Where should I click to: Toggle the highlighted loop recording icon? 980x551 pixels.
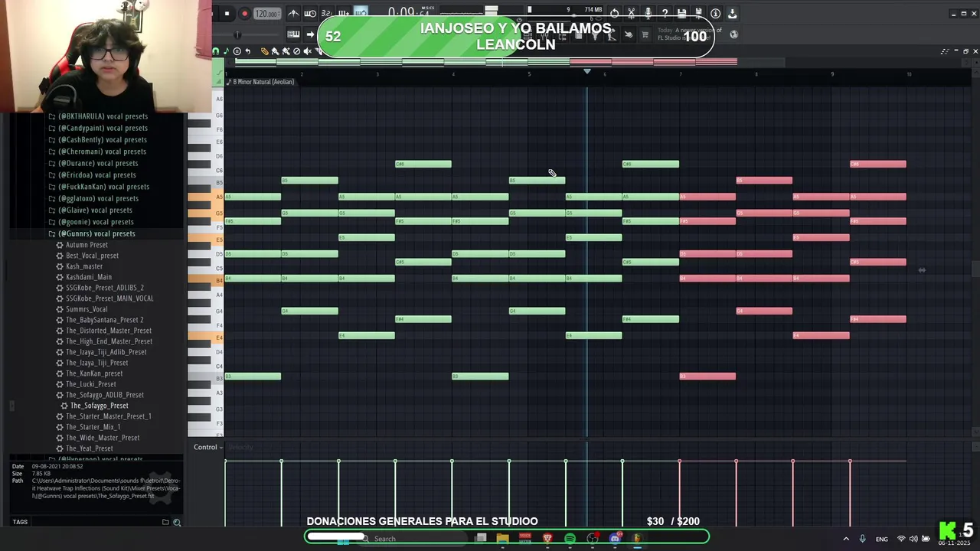point(361,14)
